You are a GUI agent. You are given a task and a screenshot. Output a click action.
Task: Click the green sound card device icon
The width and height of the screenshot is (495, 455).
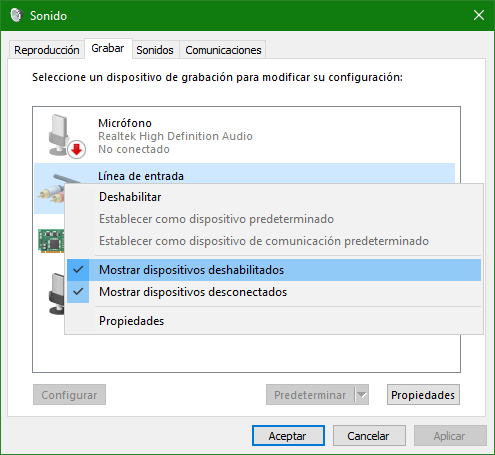pyautogui.click(x=51, y=241)
